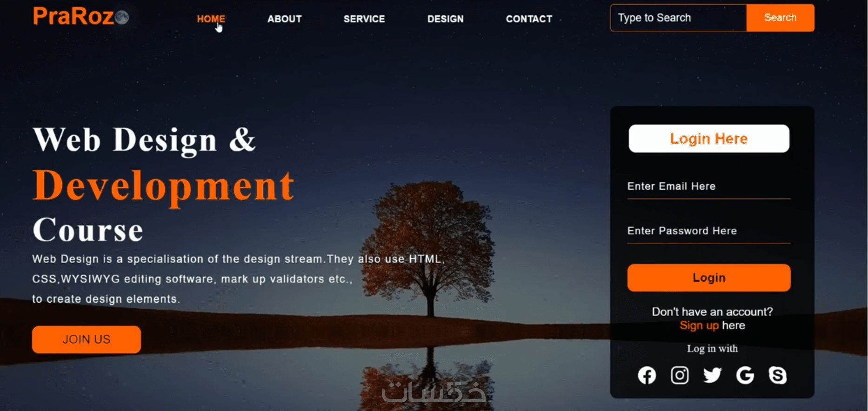Follow the Sign up link

pyautogui.click(x=699, y=325)
